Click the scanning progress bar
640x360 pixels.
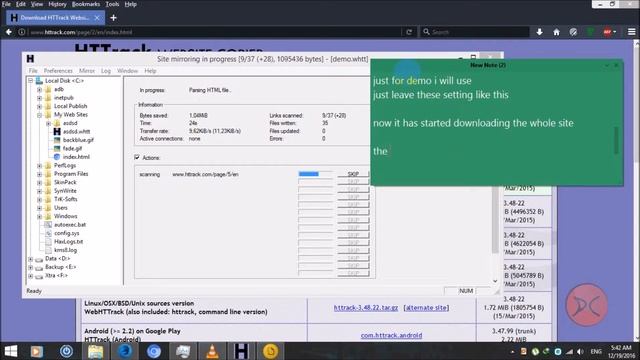[315, 174]
